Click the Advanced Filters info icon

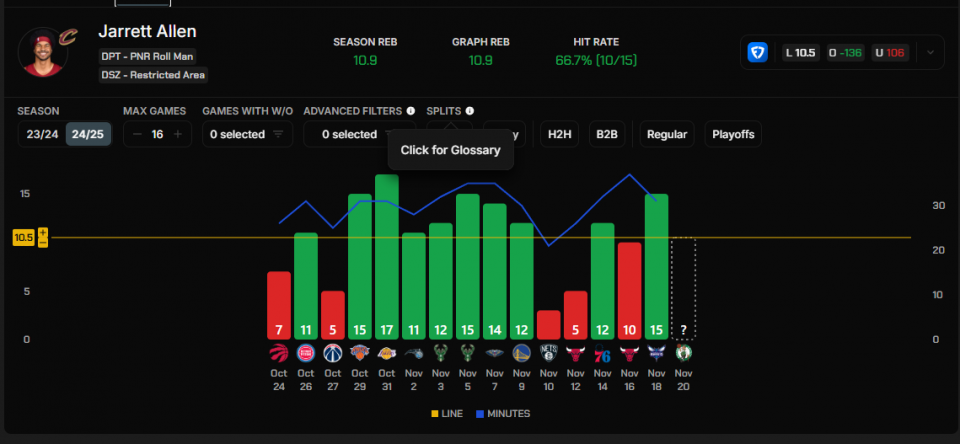pos(411,111)
